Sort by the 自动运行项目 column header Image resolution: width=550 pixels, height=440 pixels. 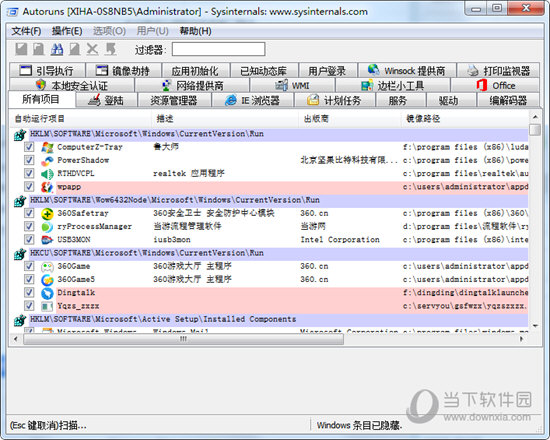[x=81, y=119]
